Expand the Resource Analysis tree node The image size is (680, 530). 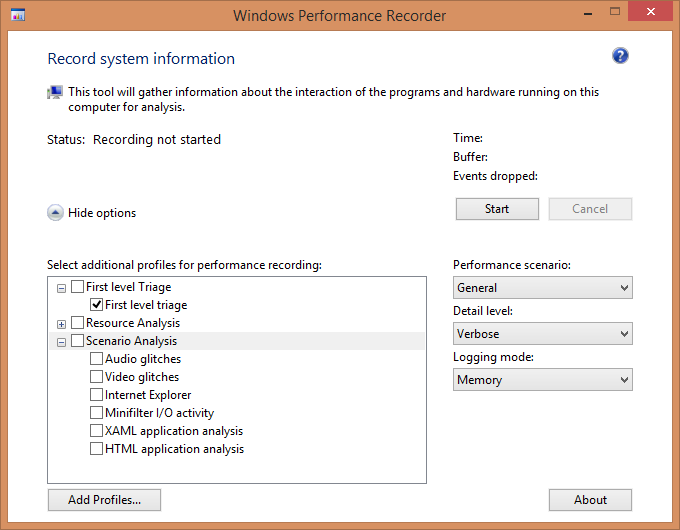click(x=61, y=324)
